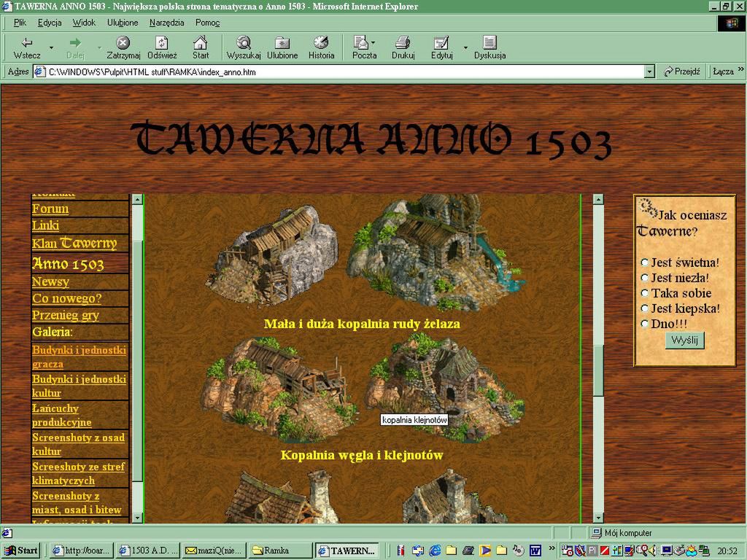Click the network computers tray icon

(x=703, y=551)
